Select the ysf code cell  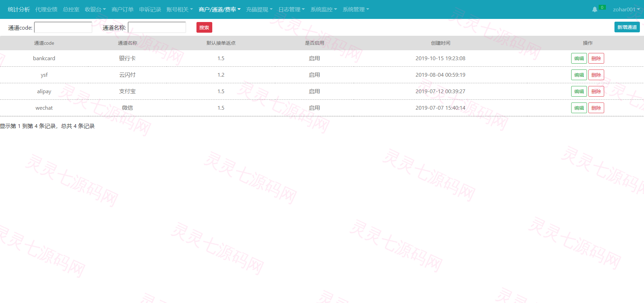[x=44, y=75]
